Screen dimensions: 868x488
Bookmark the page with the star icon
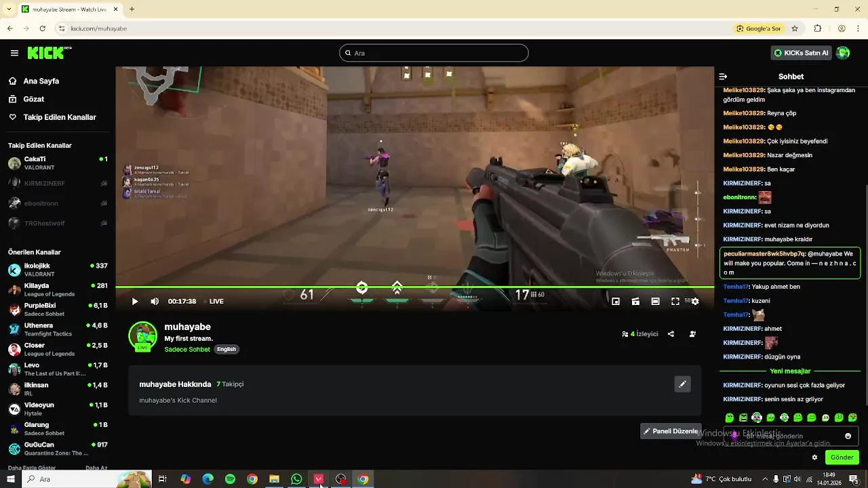pos(795,28)
